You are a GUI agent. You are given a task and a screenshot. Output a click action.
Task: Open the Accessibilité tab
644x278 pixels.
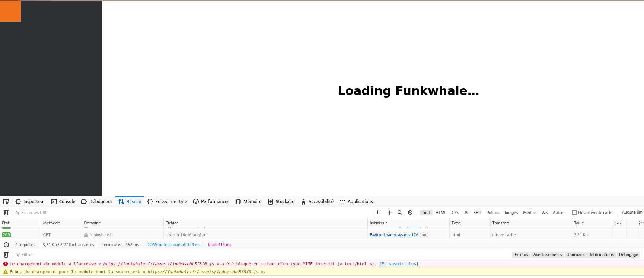tap(317, 202)
